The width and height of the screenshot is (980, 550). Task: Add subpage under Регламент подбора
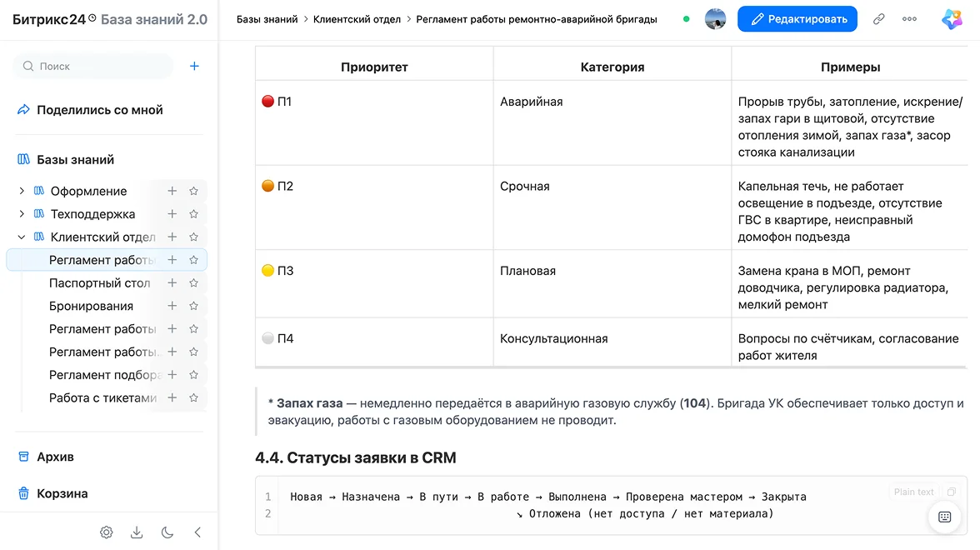pyautogui.click(x=172, y=375)
